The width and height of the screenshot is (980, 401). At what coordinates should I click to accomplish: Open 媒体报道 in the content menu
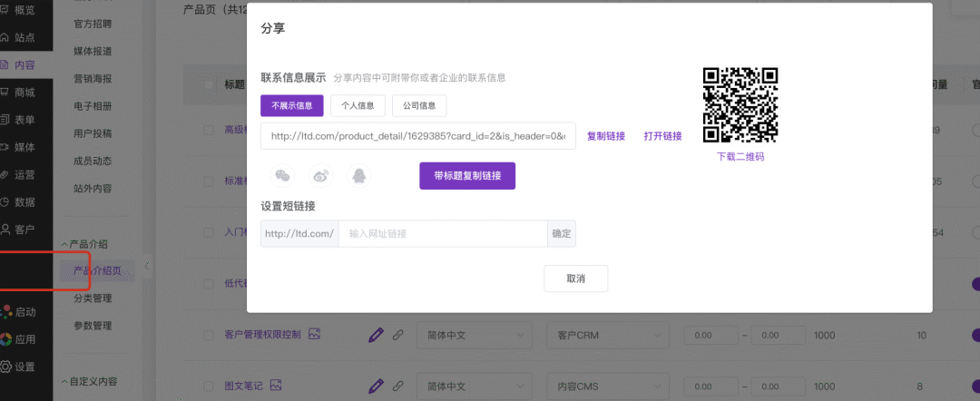pos(93,51)
